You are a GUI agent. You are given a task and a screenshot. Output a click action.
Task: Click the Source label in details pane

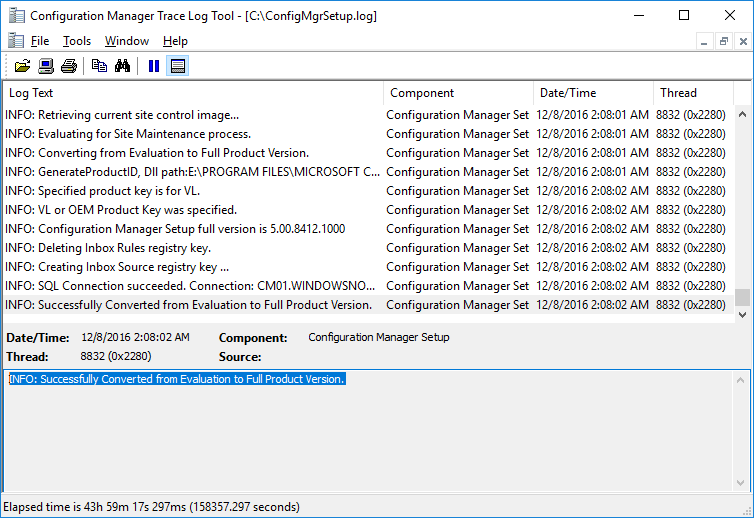tap(240, 357)
